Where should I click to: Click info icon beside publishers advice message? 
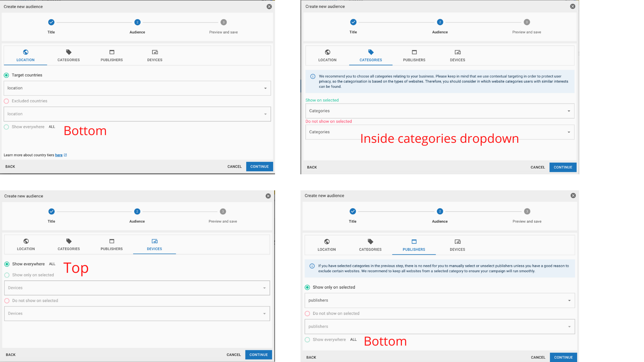click(312, 266)
